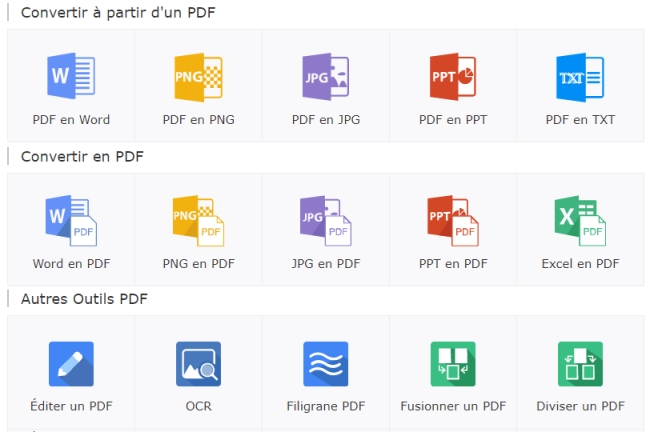650x432 pixels.
Task: Click the 'Fusionner un PDF' label
Action: [x=453, y=406]
